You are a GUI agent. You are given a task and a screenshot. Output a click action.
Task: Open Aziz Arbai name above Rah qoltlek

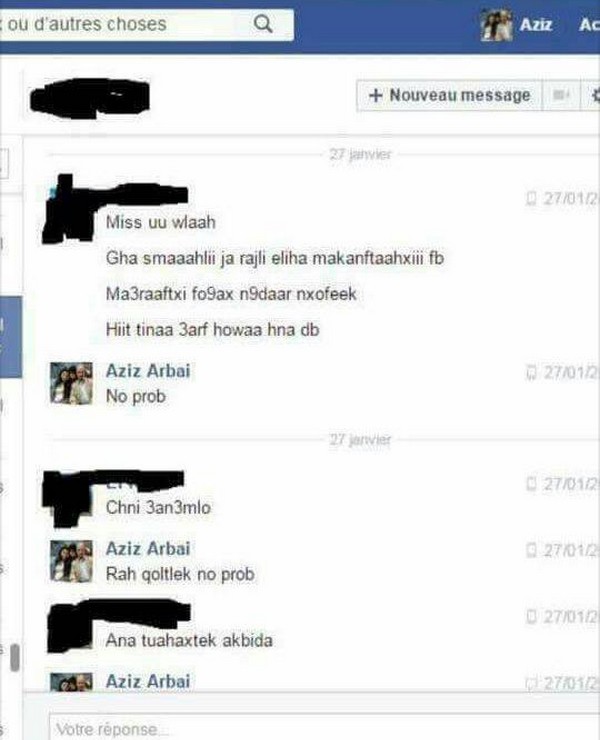tap(148, 548)
